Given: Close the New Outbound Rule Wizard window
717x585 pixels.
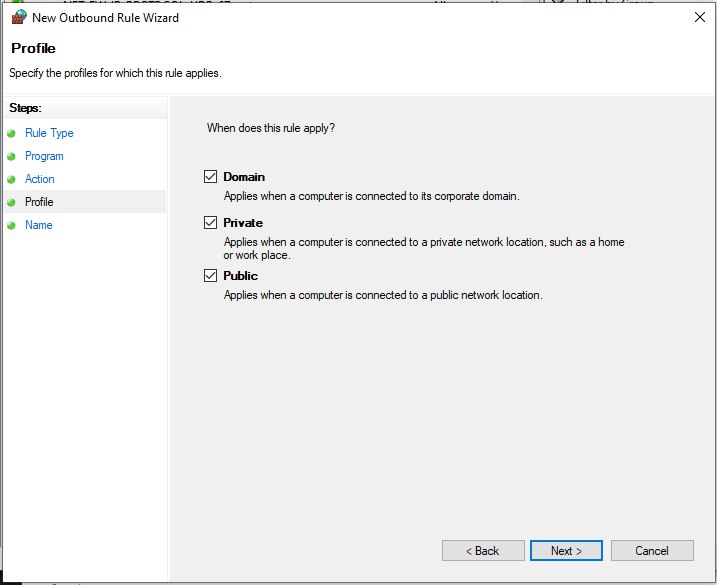Looking at the screenshot, I should (700, 17).
